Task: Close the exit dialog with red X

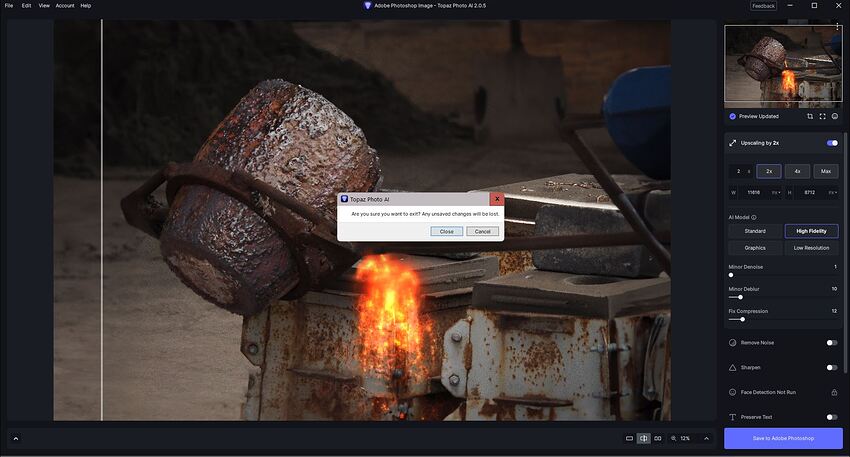Action: tap(497, 199)
